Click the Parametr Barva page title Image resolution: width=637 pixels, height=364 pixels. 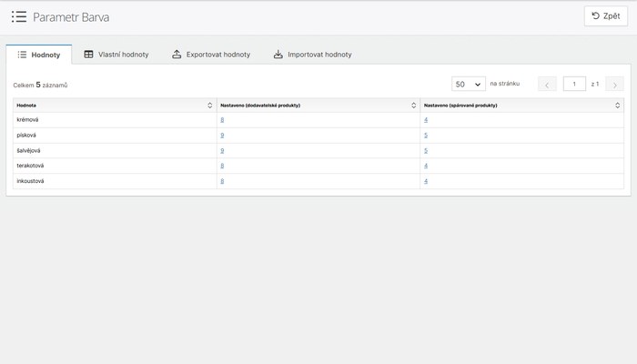click(71, 17)
